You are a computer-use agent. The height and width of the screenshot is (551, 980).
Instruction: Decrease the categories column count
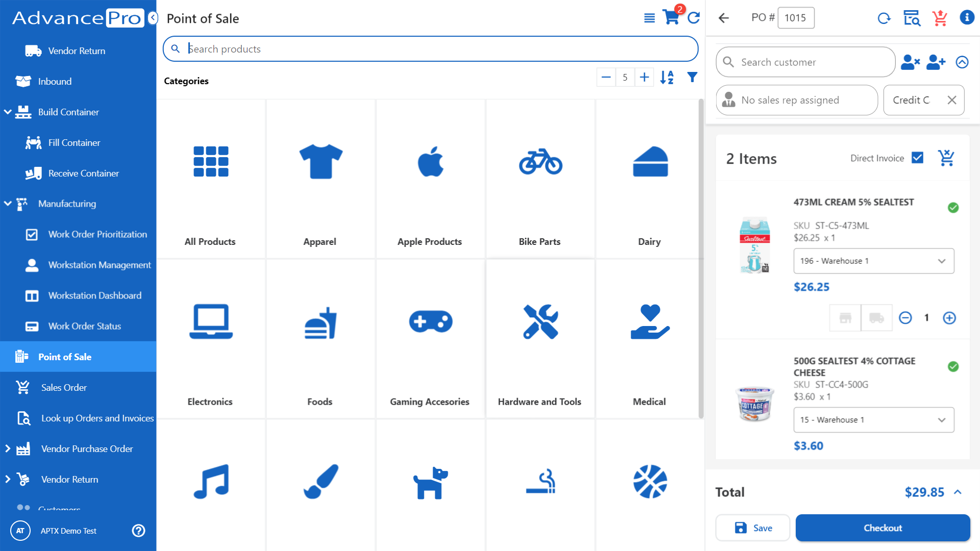pyautogui.click(x=606, y=78)
